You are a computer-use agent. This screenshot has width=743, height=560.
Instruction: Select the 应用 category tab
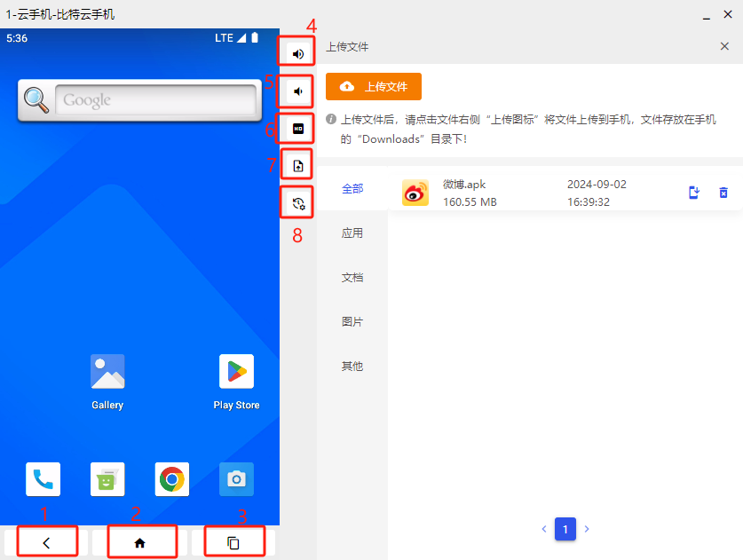(352, 233)
